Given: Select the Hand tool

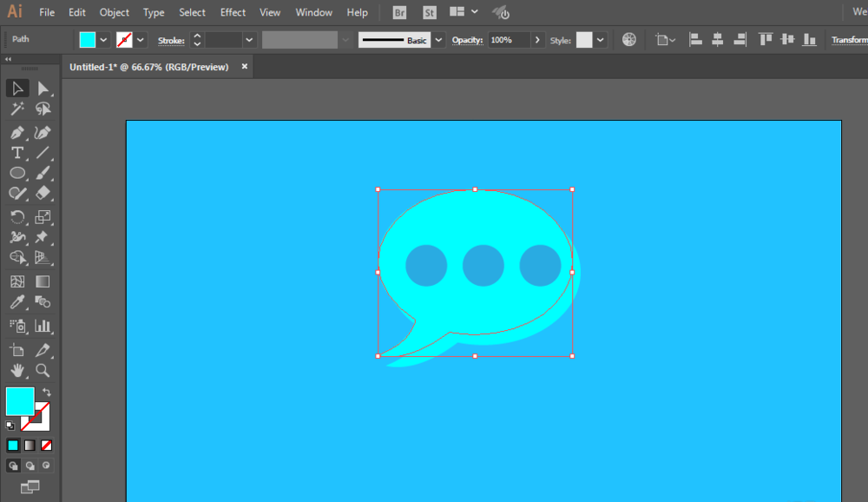Looking at the screenshot, I should coord(17,370).
